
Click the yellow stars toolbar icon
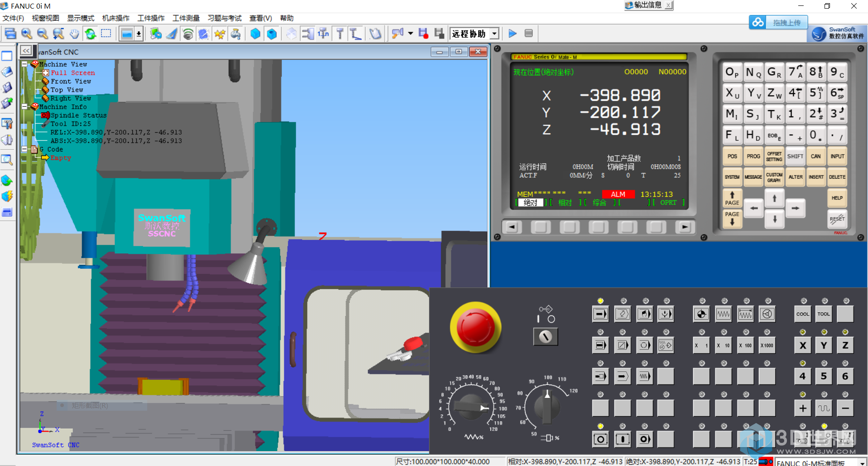coord(220,34)
